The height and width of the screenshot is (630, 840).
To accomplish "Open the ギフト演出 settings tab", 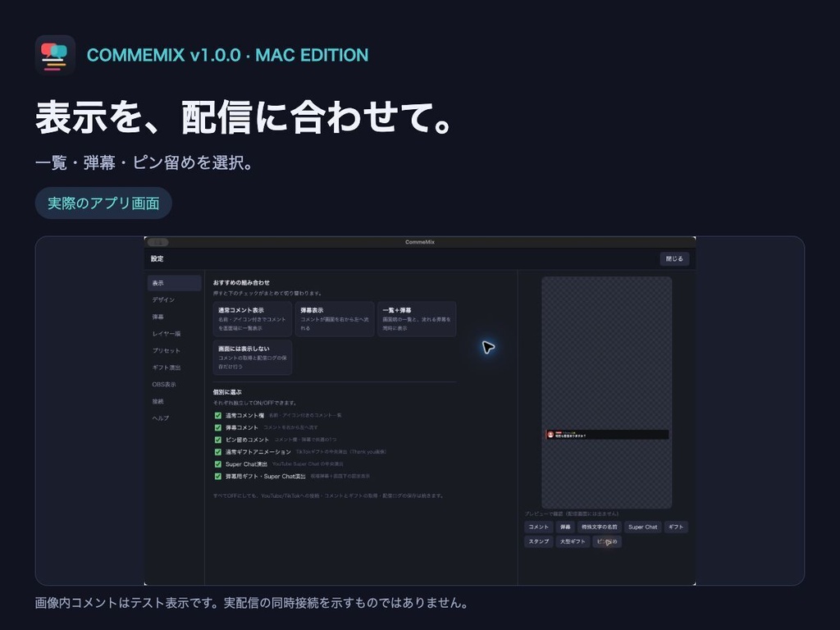I will tap(174, 367).
